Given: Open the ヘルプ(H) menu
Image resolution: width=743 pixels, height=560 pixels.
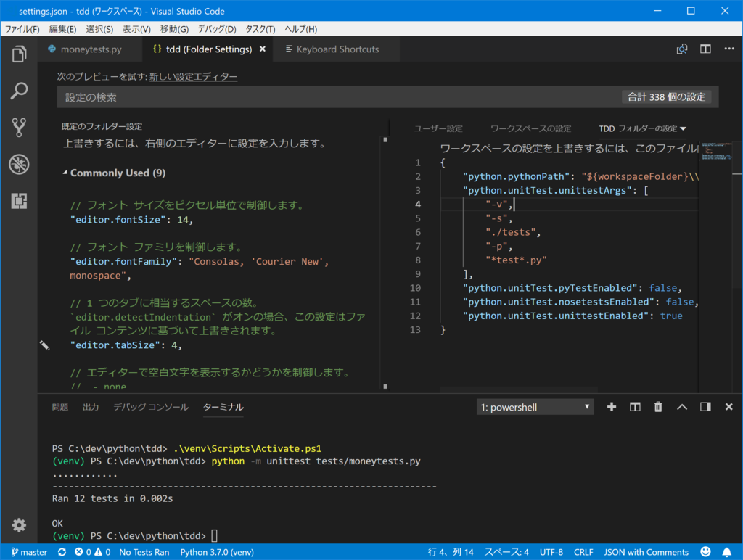Looking at the screenshot, I should point(300,29).
